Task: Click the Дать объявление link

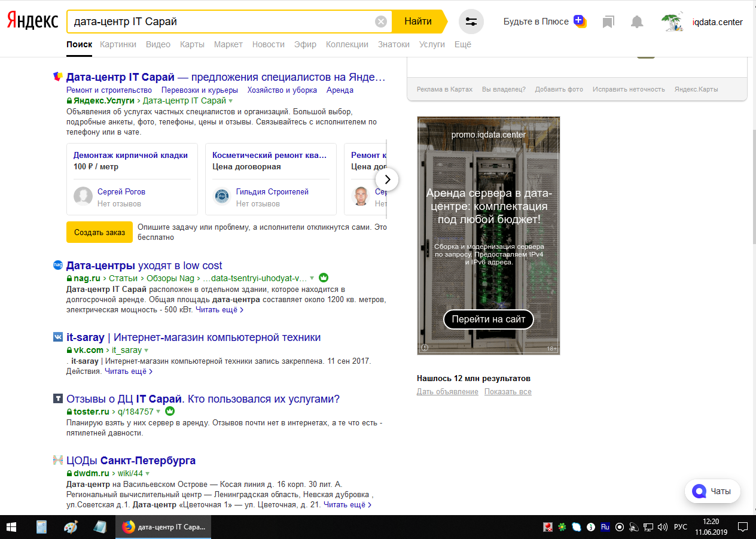Action: [447, 392]
